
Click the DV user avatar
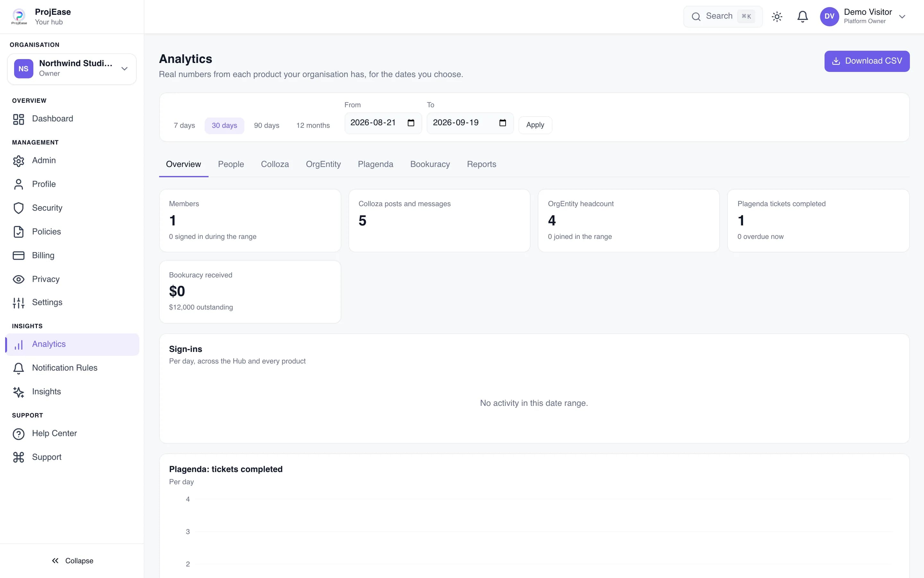coord(829,16)
